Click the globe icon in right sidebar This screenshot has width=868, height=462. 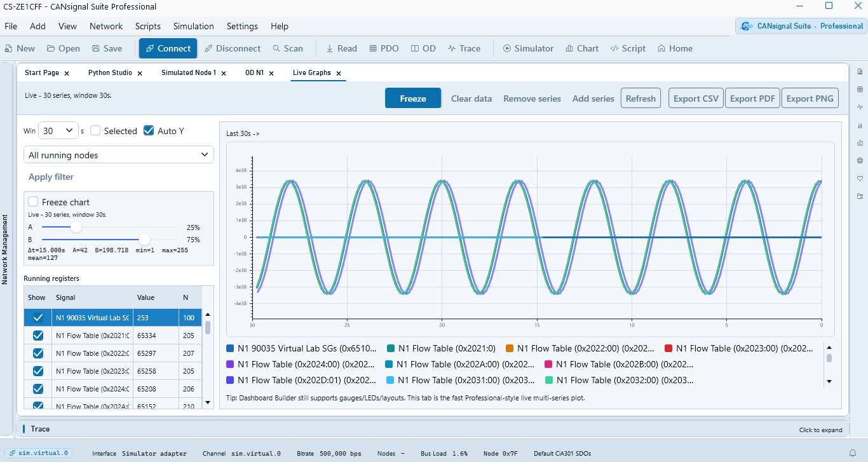860,160
